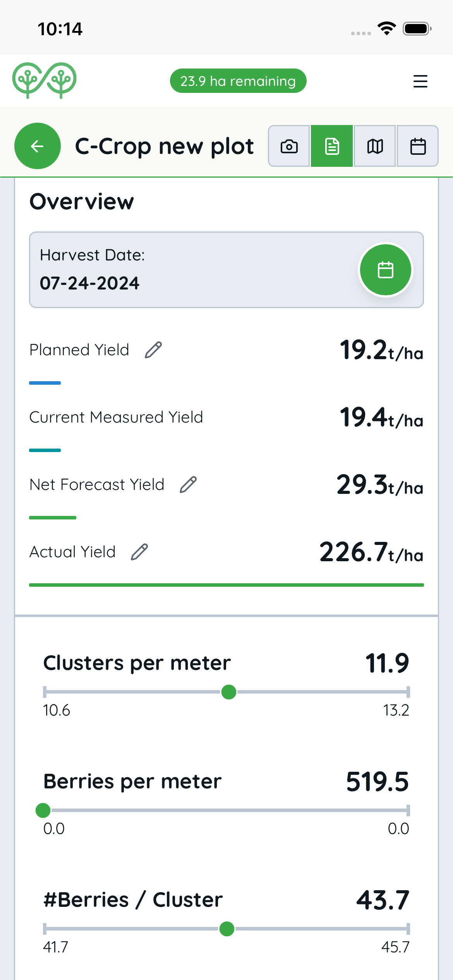Image resolution: width=453 pixels, height=980 pixels.
Task: Edit the Net Forecast Yield value
Action: coord(189,485)
